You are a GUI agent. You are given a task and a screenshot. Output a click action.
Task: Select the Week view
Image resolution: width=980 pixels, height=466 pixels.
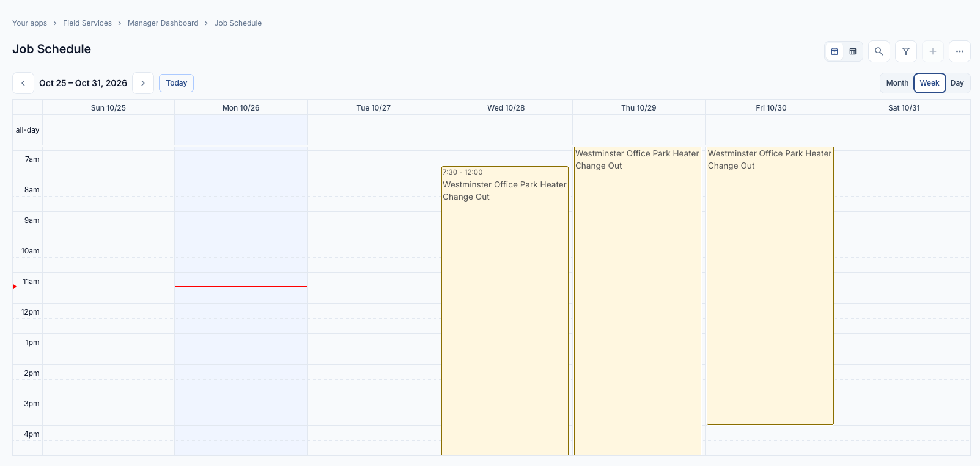pyautogui.click(x=930, y=83)
